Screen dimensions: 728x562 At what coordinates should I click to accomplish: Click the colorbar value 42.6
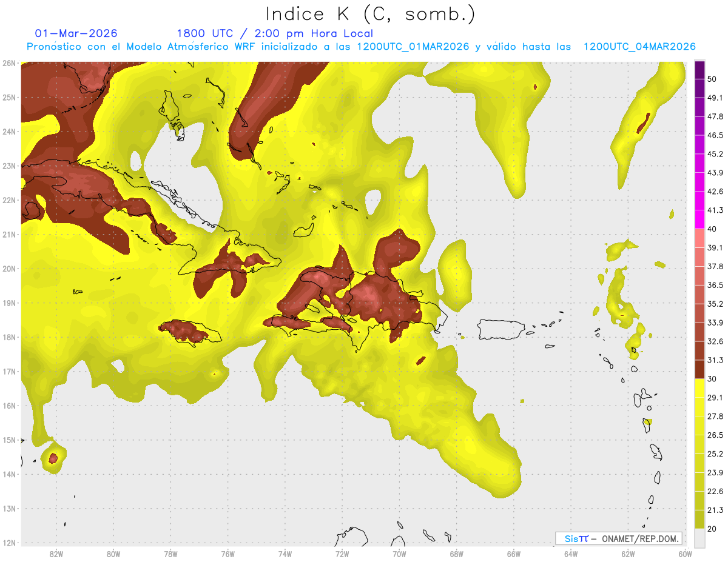pos(715,192)
